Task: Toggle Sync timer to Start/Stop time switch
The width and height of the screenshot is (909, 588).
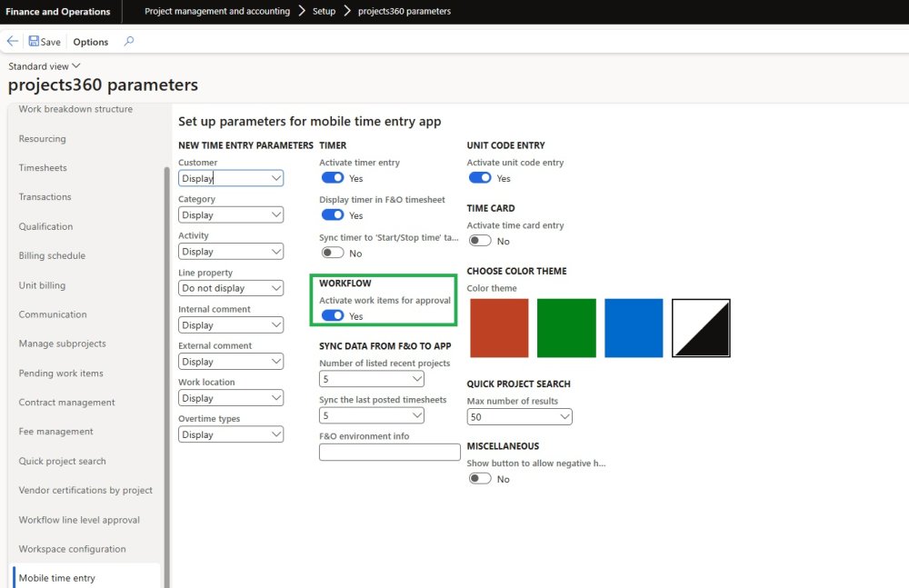Action: pos(333,253)
